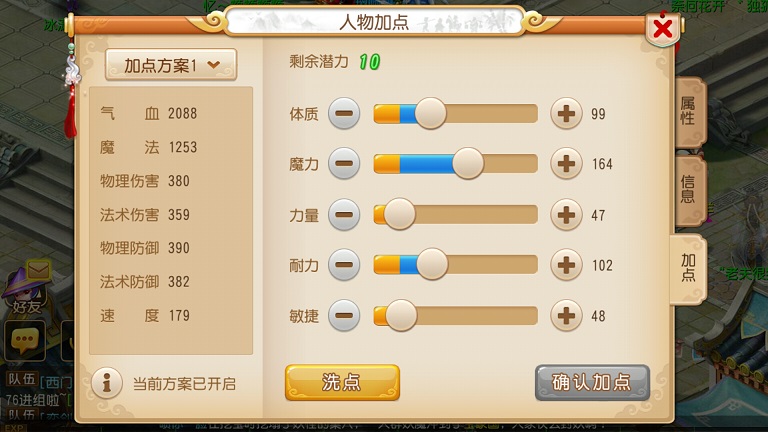Open the 加点方案1 dropdown
This screenshot has width=768, height=432.
pos(171,65)
